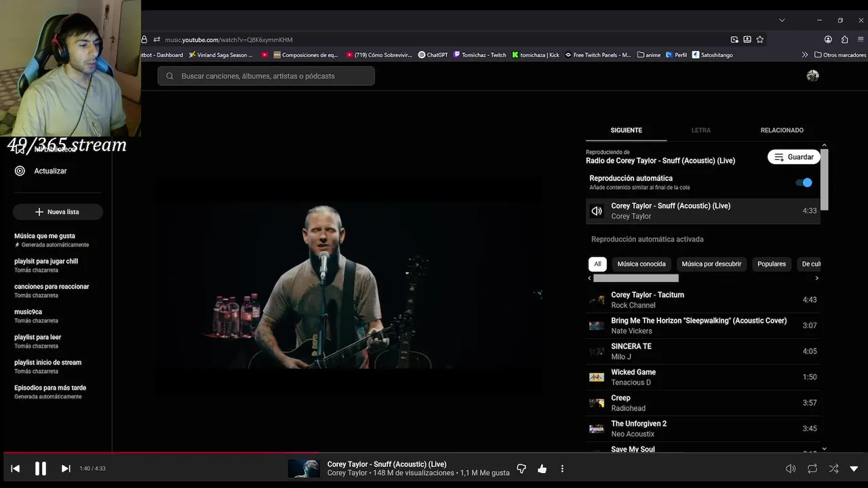Filter queue by Populares
Viewport: 868px width, 488px height.
pyautogui.click(x=772, y=264)
